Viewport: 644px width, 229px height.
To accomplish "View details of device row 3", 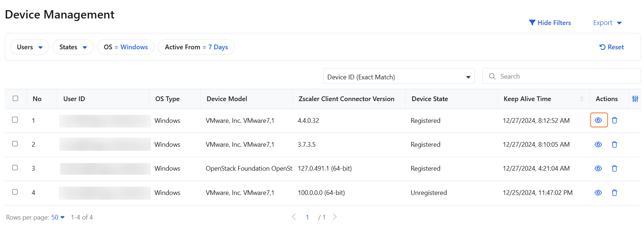I will 598,168.
